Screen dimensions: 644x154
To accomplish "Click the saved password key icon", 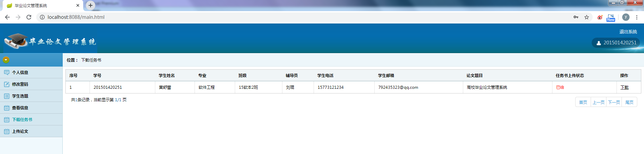I will tap(576, 17).
